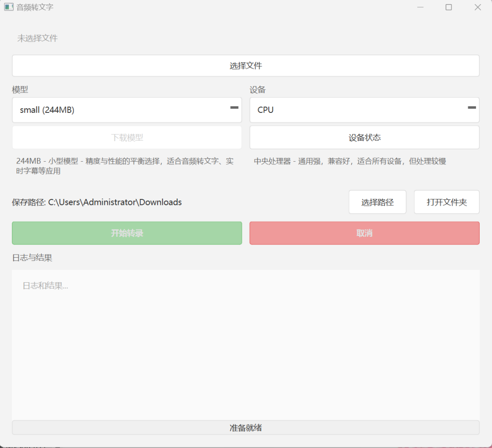Click the 下载模型 button
Viewport: 492px width, 448px height.
(x=127, y=137)
